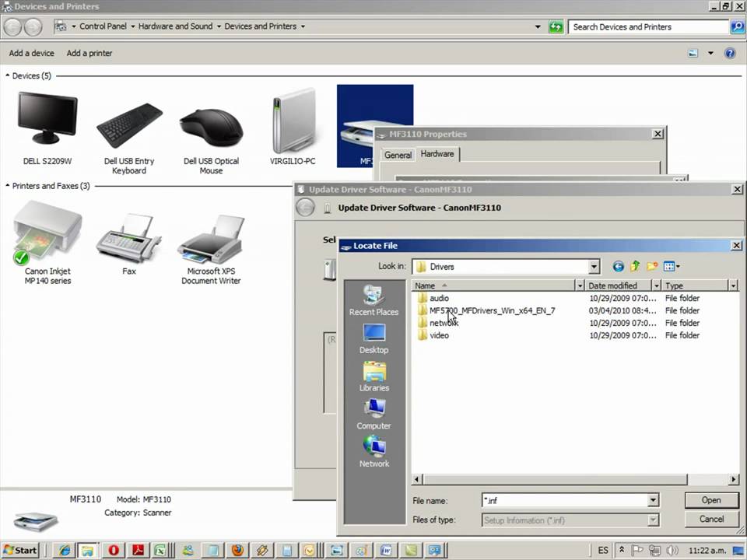Viewport: 747px width, 560px height.
Task: Switch to the General tab in MF3110 Properties
Action: (x=398, y=155)
